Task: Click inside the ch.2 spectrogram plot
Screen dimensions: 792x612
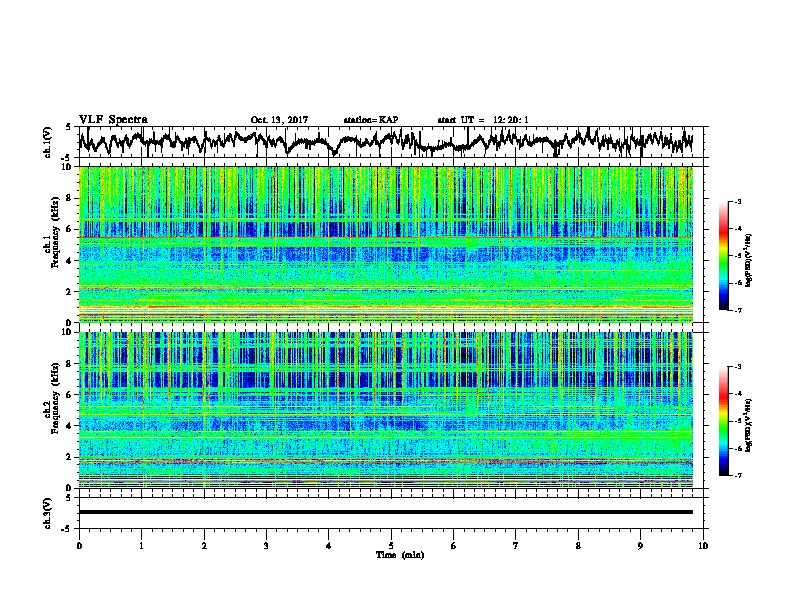Action: coord(386,409)
